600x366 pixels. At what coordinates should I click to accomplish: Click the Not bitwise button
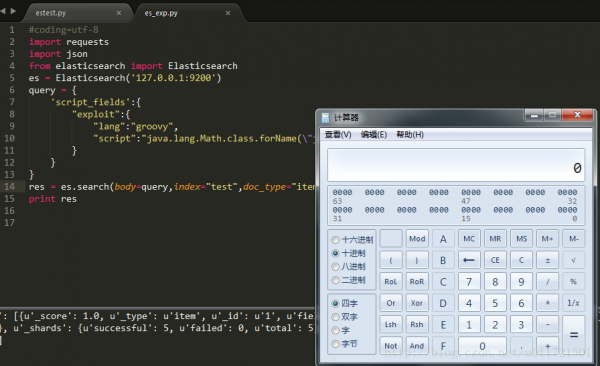point(391,346)
